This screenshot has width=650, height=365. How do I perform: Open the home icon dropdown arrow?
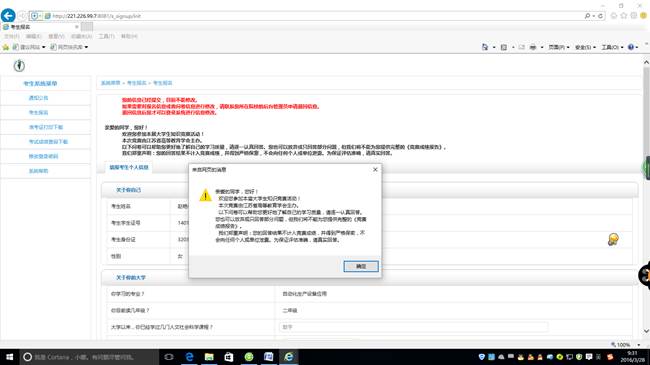(494, 47)
